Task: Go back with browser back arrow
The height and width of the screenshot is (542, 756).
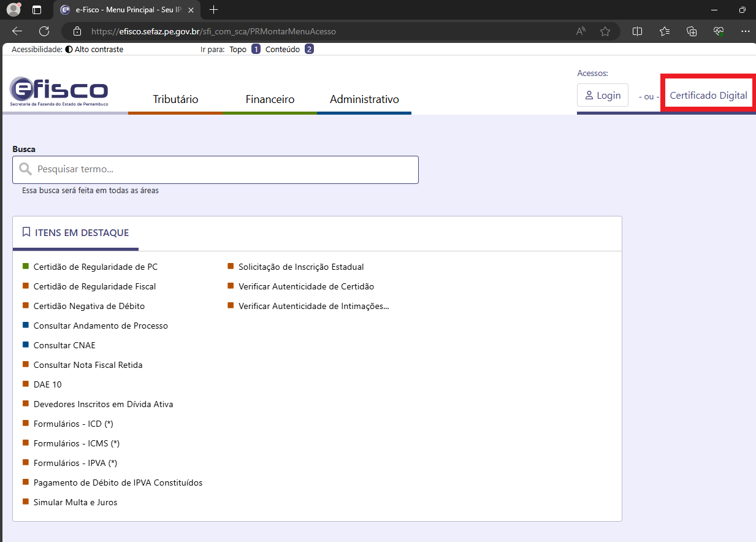Action: [17, 31]
